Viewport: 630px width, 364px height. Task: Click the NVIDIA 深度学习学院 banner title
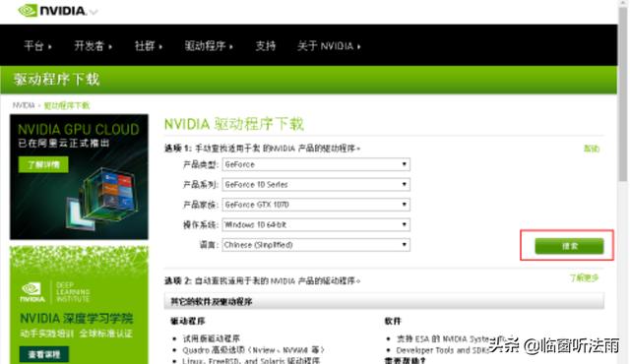point(77,319)
